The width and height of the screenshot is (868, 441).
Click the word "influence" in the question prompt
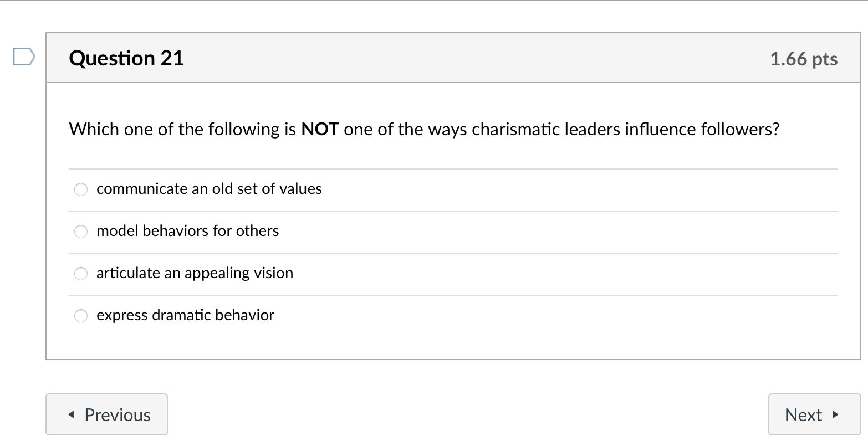[660, 129]
